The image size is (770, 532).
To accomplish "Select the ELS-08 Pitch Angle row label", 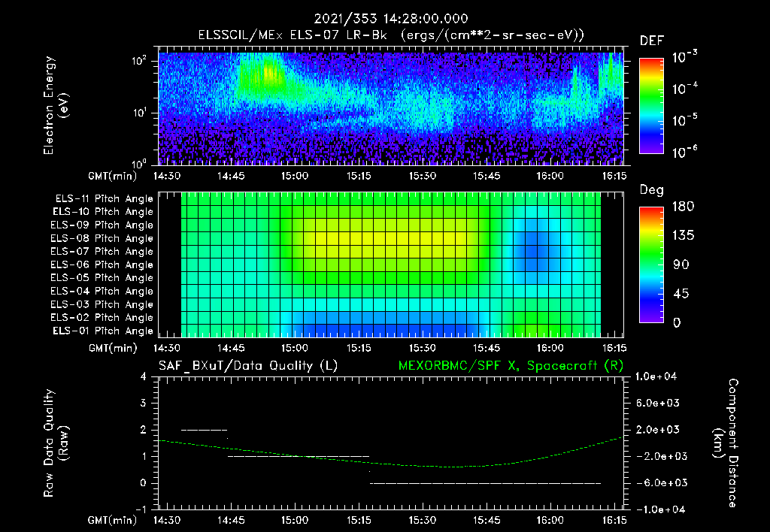I will (102, 238).
